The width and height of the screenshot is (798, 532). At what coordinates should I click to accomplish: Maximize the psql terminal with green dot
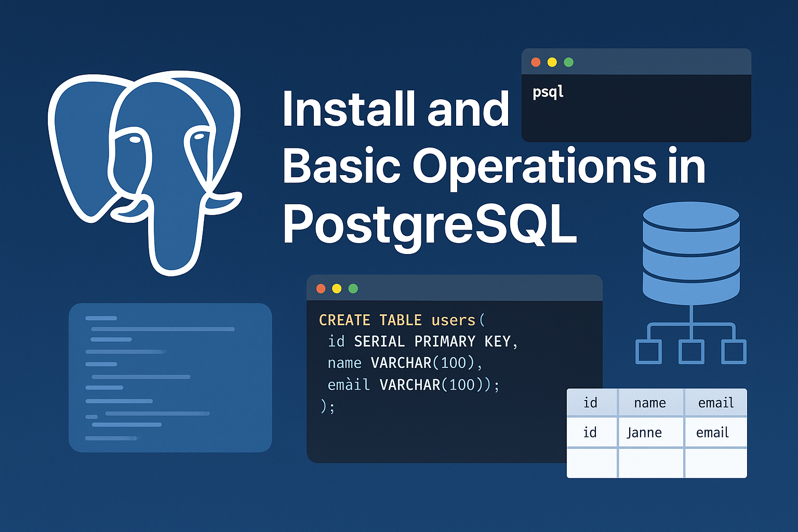click(x=569, y=62)
